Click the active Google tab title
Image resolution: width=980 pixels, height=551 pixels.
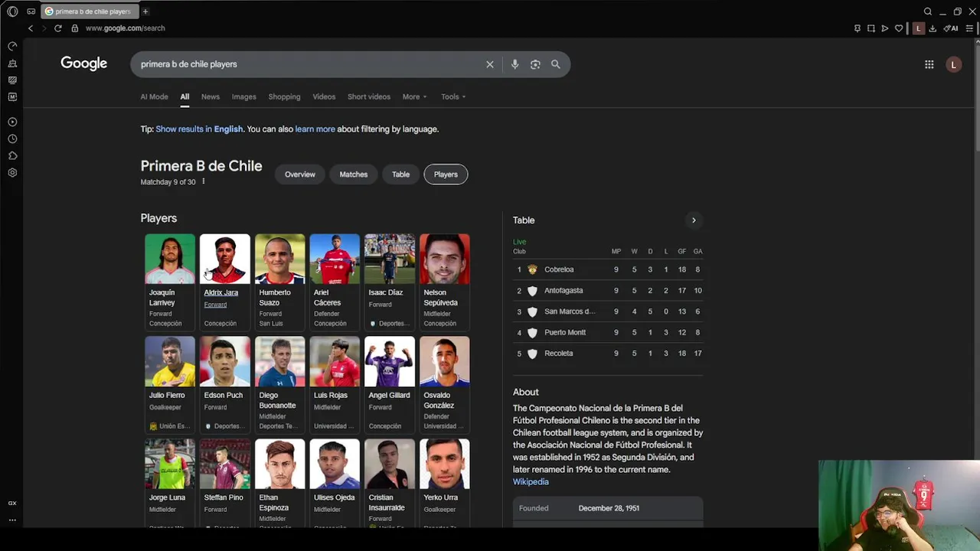click(x=93, y=11)
